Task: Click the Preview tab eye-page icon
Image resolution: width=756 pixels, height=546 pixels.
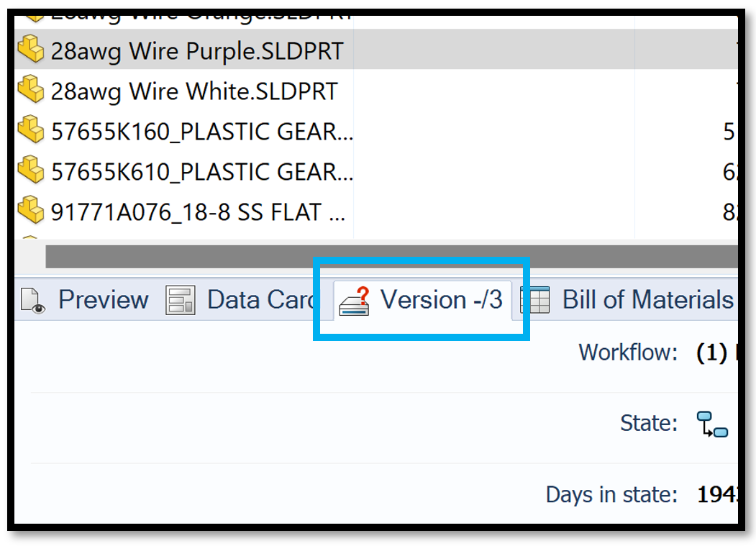Action: click(33, 300)
